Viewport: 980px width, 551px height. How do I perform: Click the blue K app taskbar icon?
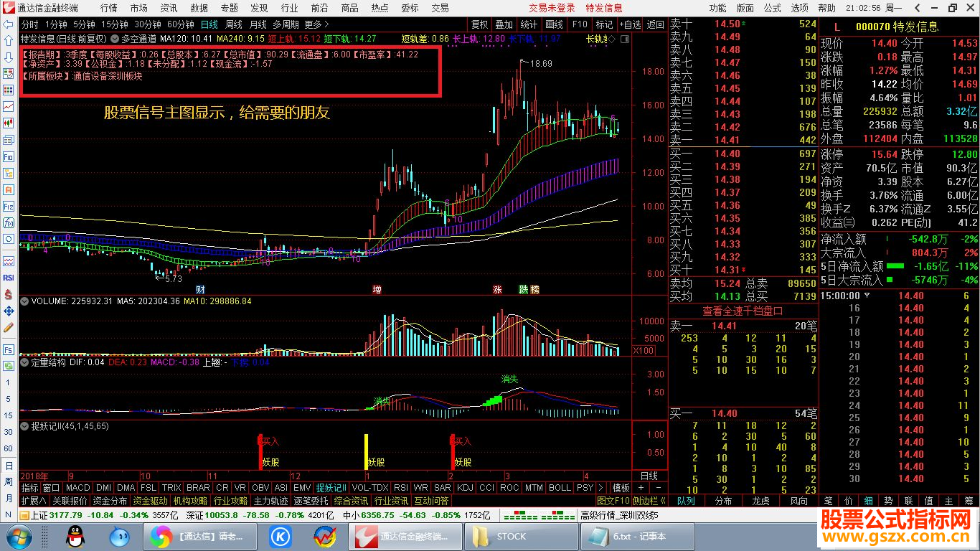[280, 536]
